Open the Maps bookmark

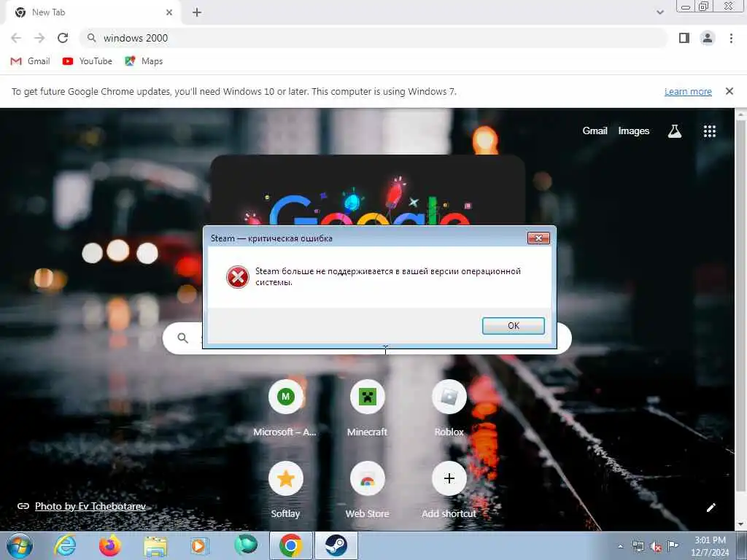coord(144,61)
